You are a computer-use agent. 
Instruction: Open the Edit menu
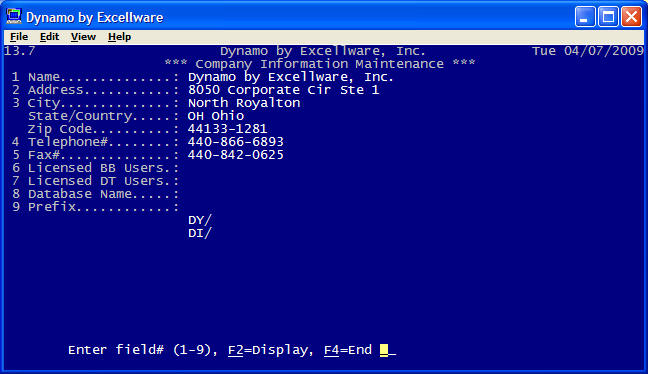point(49,37)
